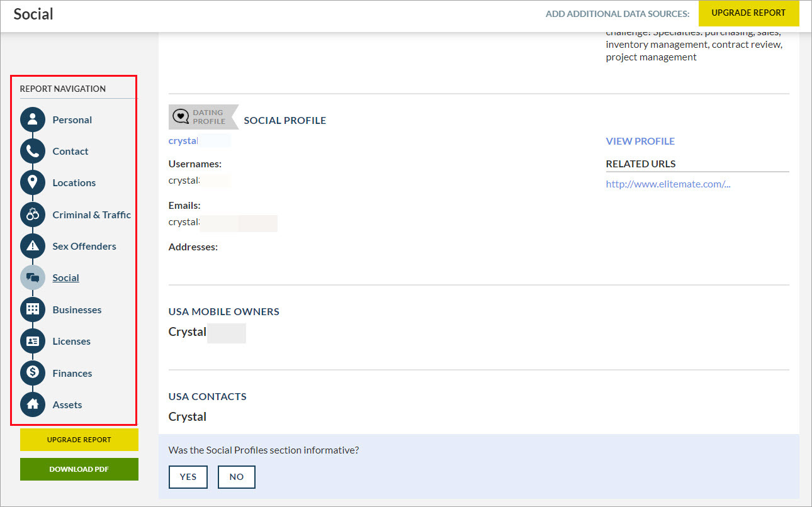Open the View Profile link
Image resolution: width=812 pixels, height=507 pixels.
pyautogui.click(x=640, y=141)
